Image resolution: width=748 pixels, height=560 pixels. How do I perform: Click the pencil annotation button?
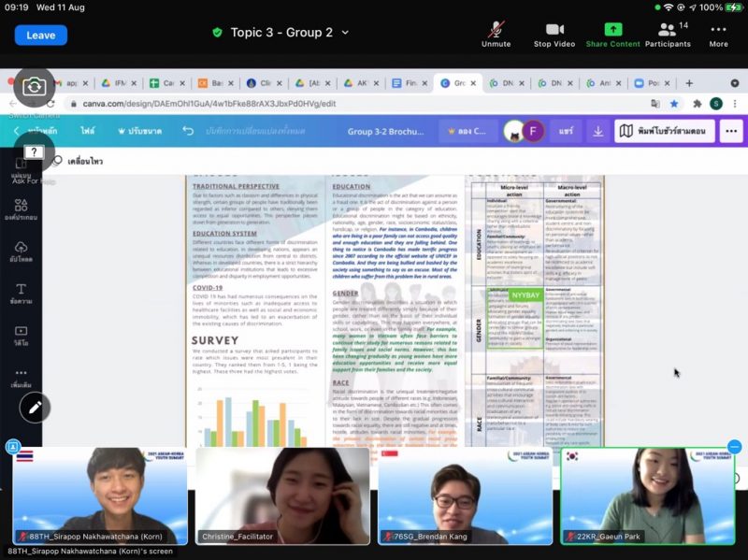click(x=35, y=407)
